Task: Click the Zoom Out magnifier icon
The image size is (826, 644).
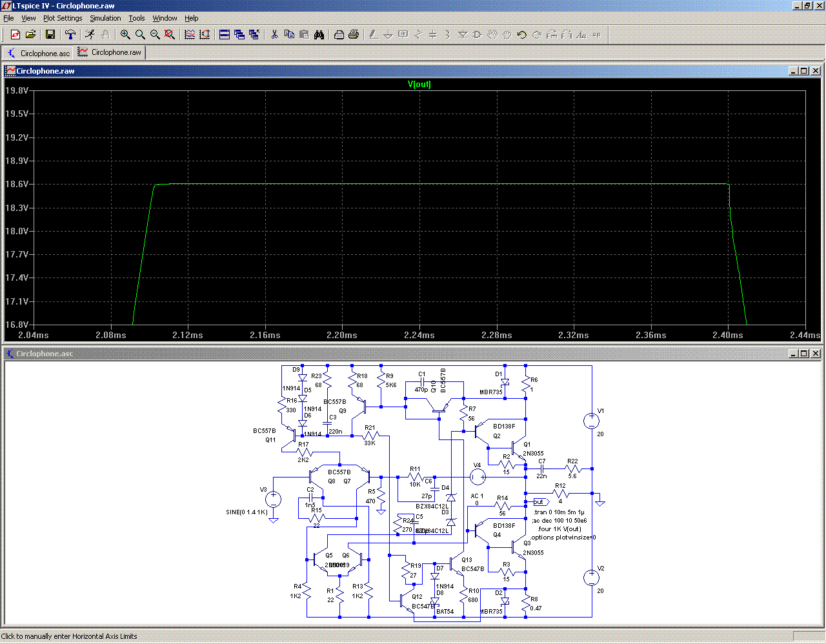Action: [x=155, y=35]
